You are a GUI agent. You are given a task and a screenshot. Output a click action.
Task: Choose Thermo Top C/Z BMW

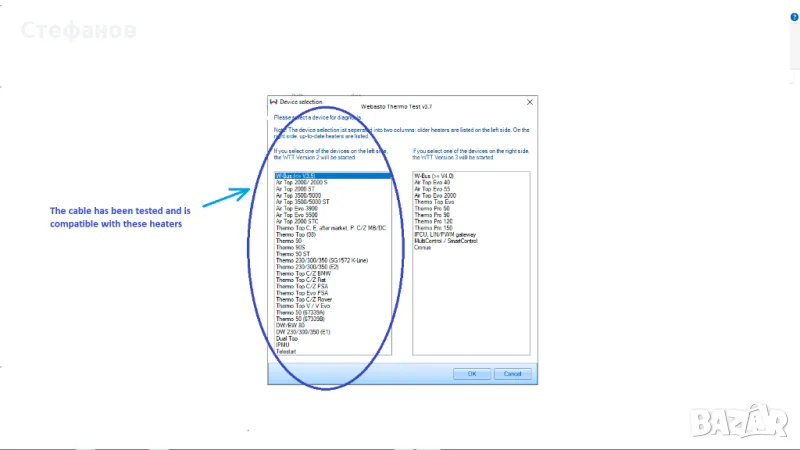click(x=301, y=273)
